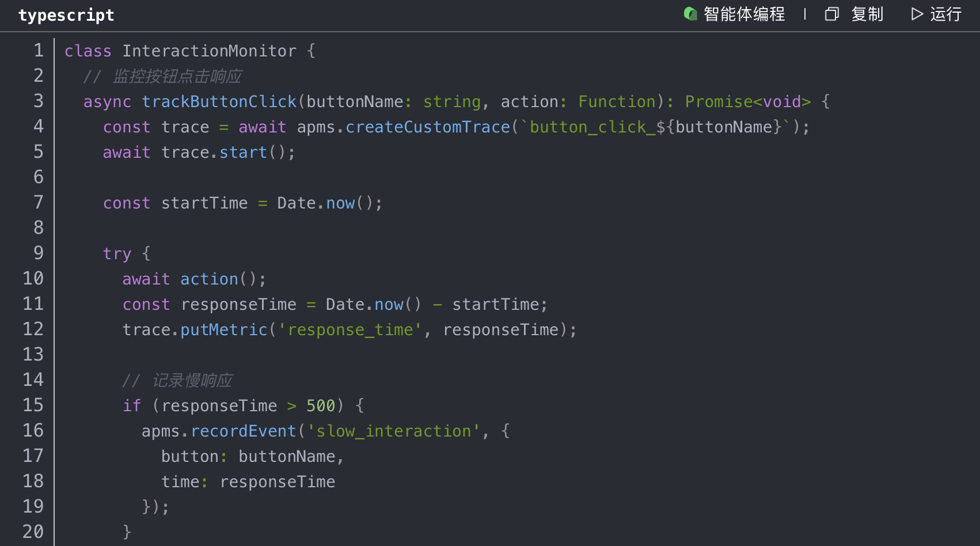The height and width of the screenshot is (546, 980).
Task: Click the Promise<void> return type
Action: coord(747,101)
